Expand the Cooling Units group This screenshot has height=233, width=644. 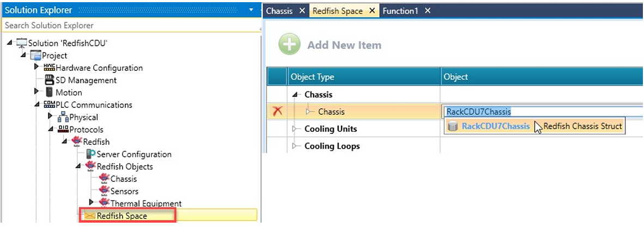(x=295, y=129)
